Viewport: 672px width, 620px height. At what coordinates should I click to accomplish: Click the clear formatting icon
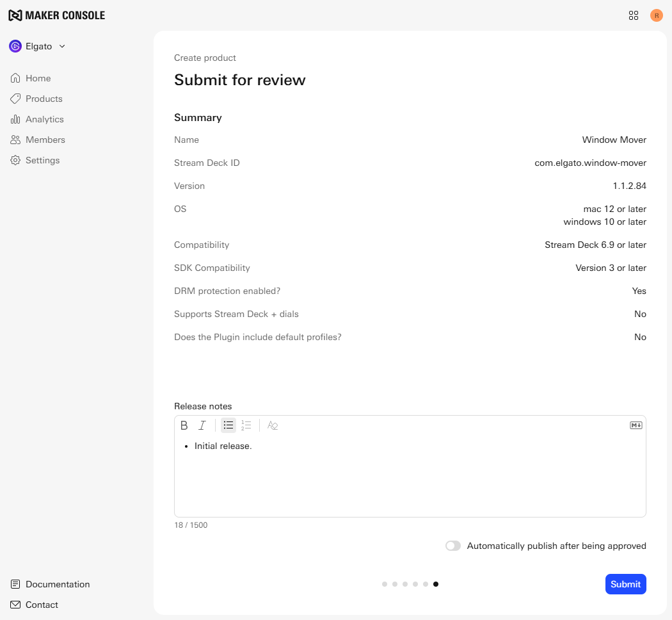coord(273,425)
